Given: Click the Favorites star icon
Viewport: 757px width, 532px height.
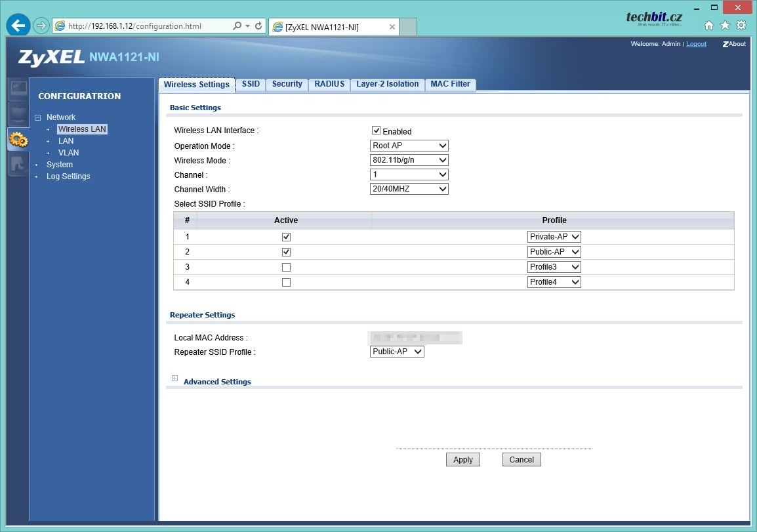Looking at the screenshot, I should point(725,26).
